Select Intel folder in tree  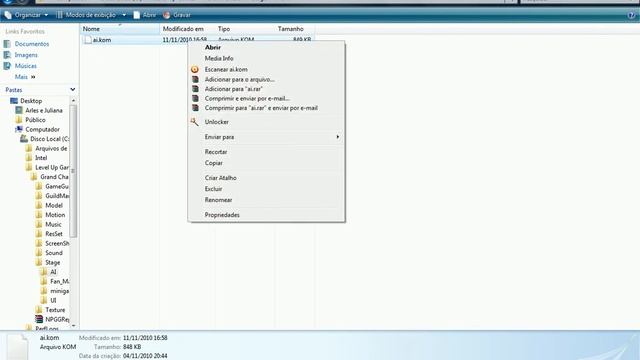(x=41, y=158)
